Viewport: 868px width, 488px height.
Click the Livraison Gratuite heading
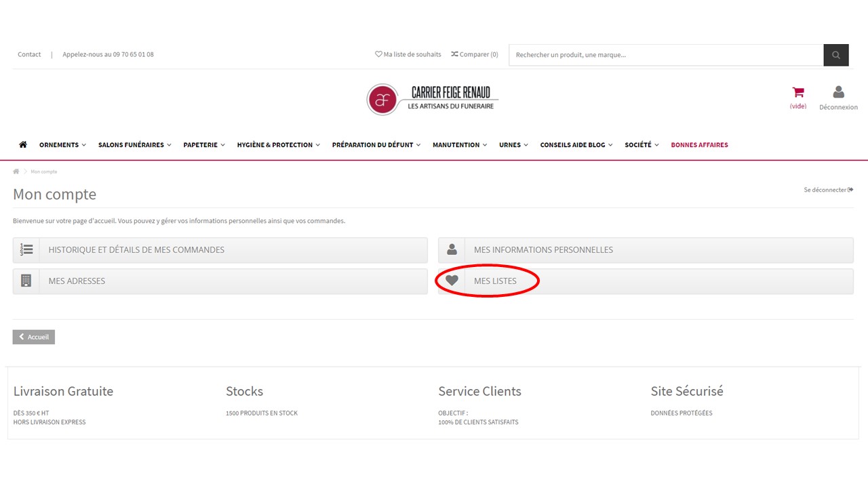(63, 391)
